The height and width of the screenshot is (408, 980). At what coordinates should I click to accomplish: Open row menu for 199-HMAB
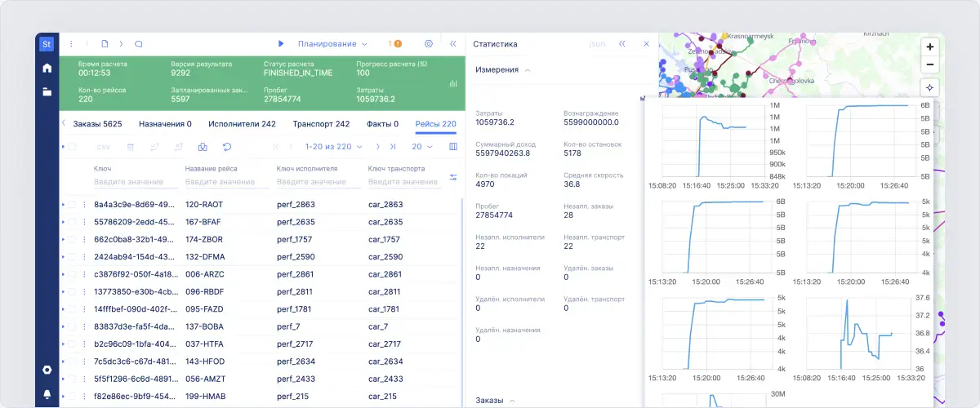pos(83,397)
